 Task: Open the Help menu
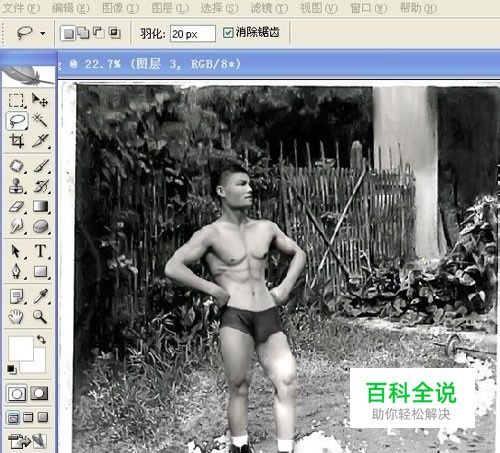click(x=418, y=8)
